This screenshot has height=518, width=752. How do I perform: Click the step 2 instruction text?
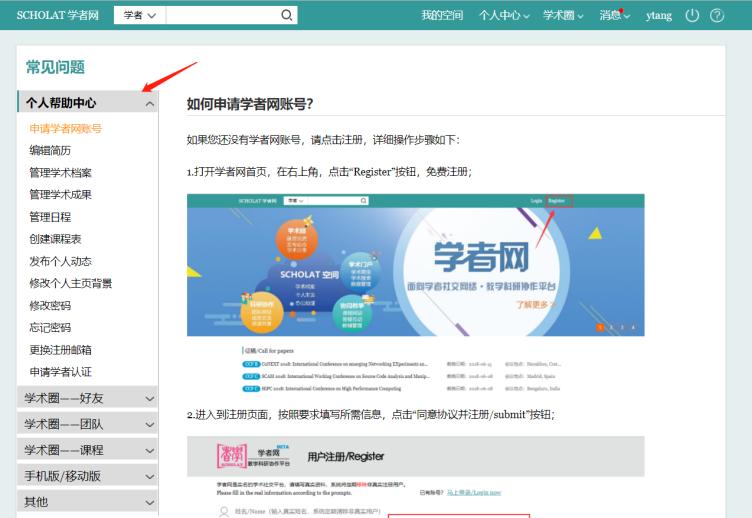pos(371,414)
